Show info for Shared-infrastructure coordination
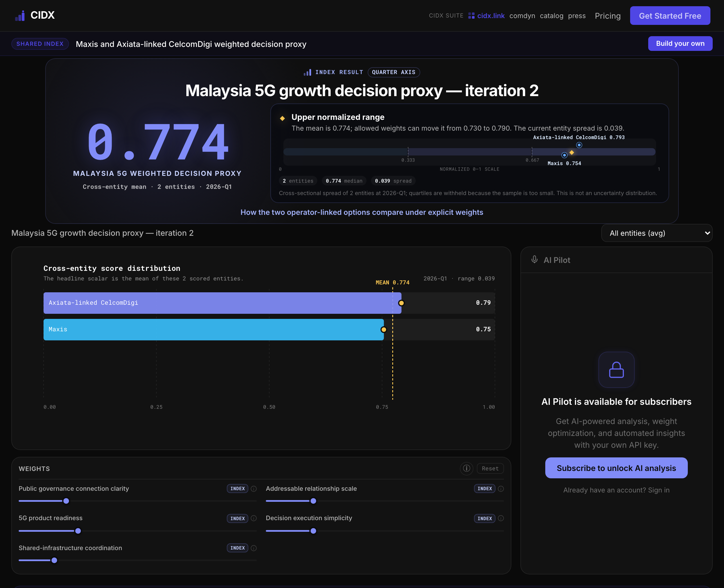This screenshot has height=588, width=724. point(254,548)
